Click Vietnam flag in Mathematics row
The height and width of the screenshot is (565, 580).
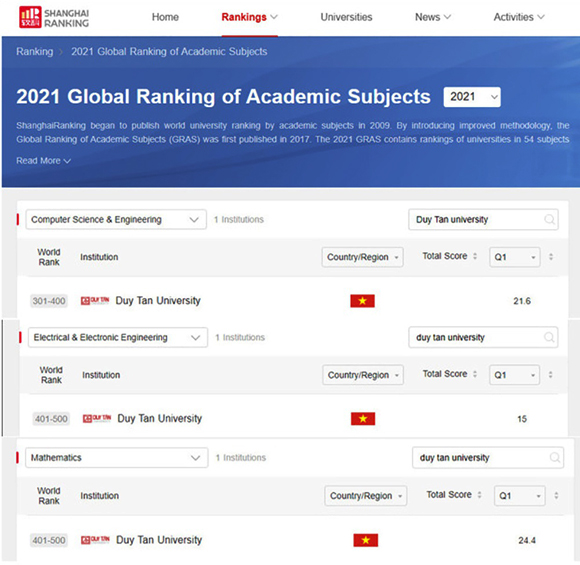pyautogui.click(x=365, y=540)
